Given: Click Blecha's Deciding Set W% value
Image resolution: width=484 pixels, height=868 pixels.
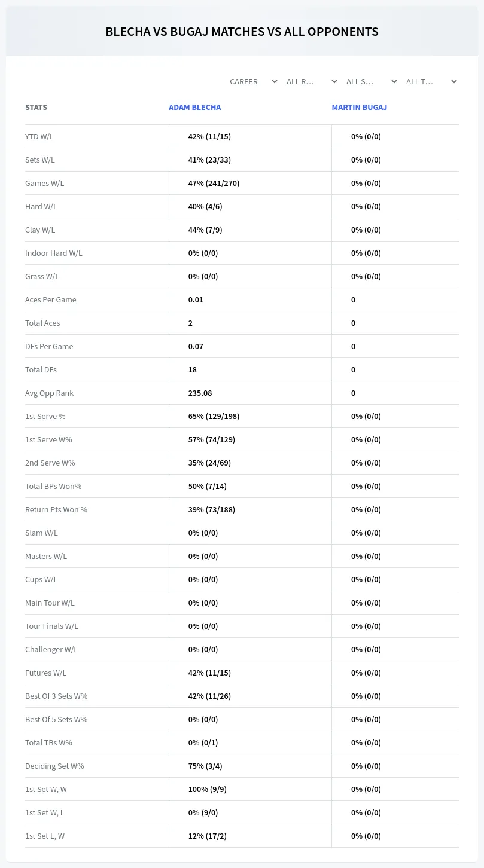Looking at the screenshot, I should pos(205,766).
